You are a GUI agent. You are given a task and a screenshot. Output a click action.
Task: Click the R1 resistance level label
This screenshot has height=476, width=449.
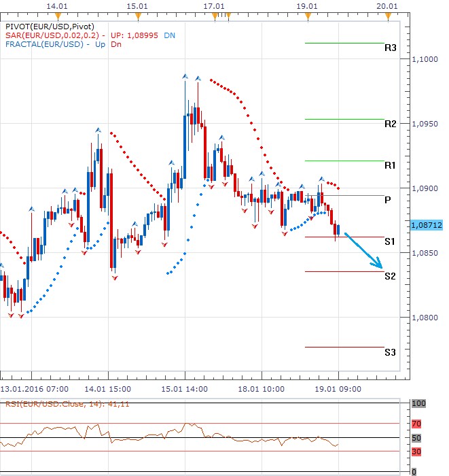pos(390,165)
